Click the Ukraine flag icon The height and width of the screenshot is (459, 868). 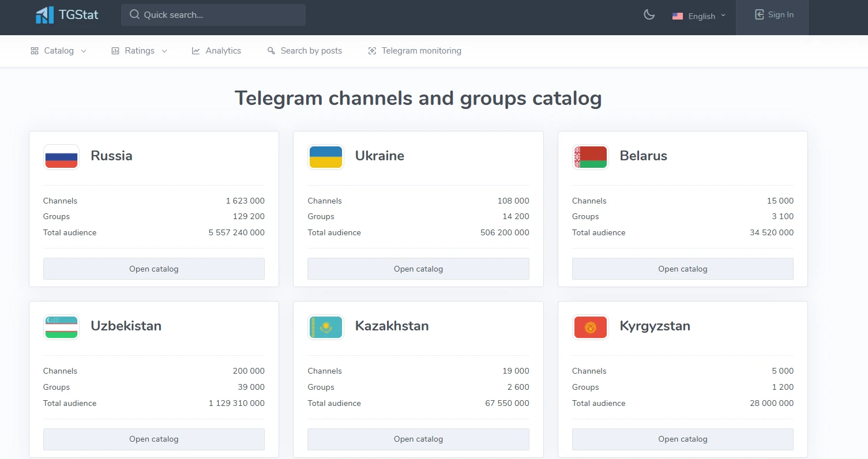pyautogui.click(x=326, y=157)
